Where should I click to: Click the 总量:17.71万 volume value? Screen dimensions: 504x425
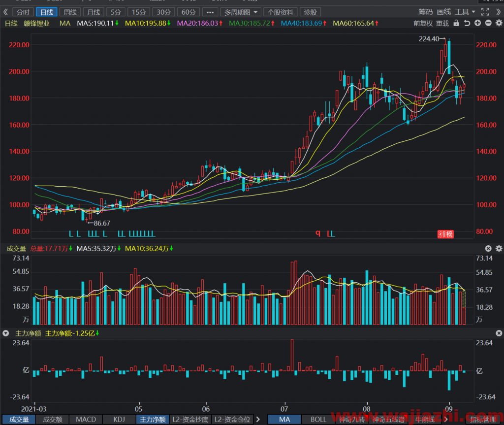(51, 248)
